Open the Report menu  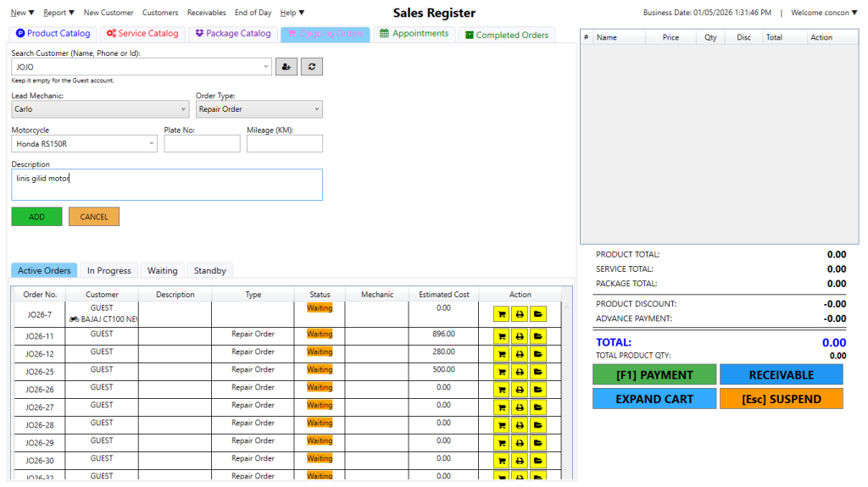coord(58,13)
